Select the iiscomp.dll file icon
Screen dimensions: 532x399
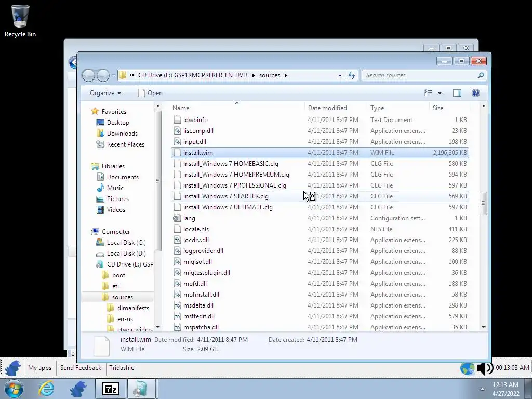tap(177, 130)
